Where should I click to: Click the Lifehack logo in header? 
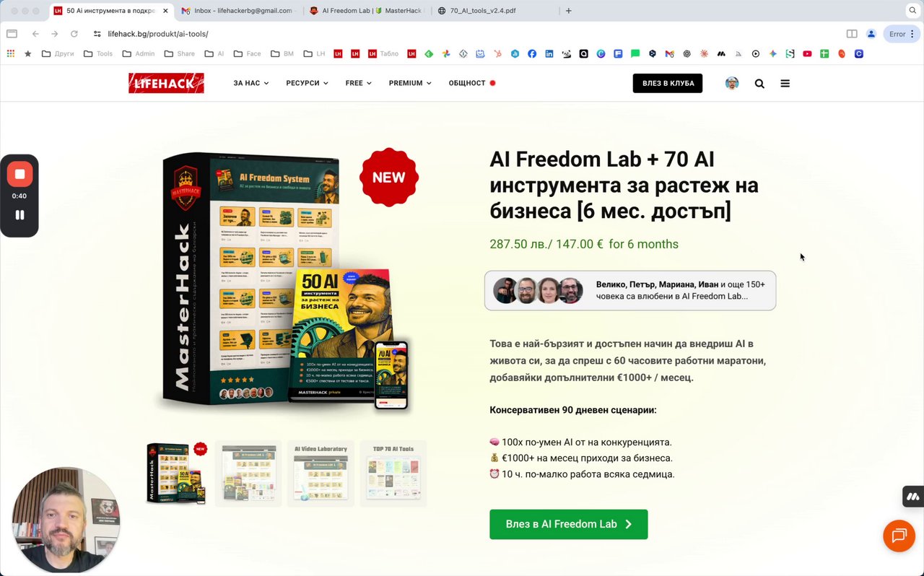(x=166, y=83)
